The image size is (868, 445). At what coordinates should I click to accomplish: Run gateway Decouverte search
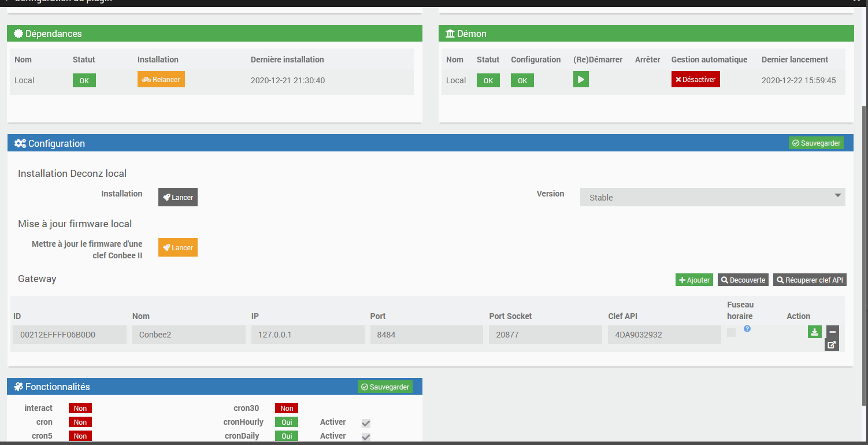coord(743,280)
